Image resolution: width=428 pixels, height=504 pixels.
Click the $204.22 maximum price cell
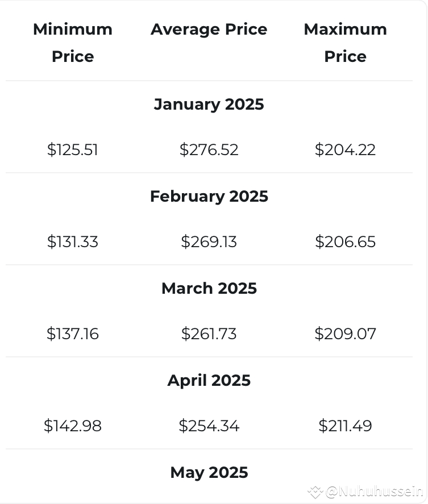coord(346,150)
